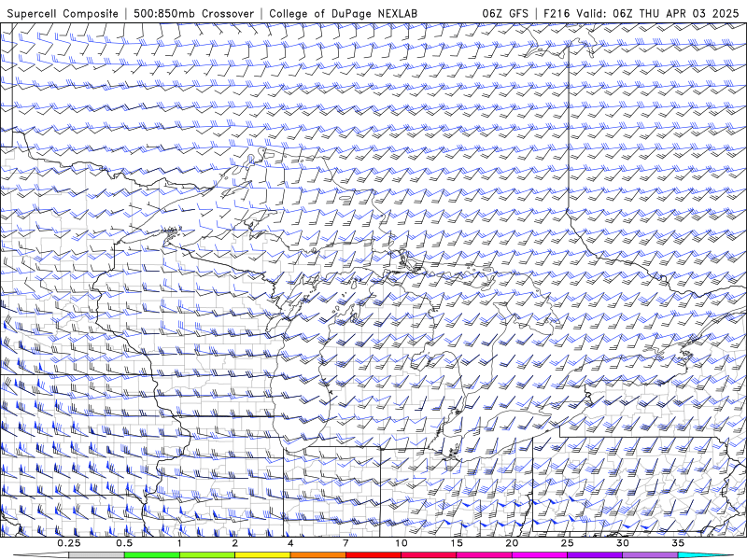
Task: Click the "2" legend value
Action: pyautogui.click(x=235, y=543)
